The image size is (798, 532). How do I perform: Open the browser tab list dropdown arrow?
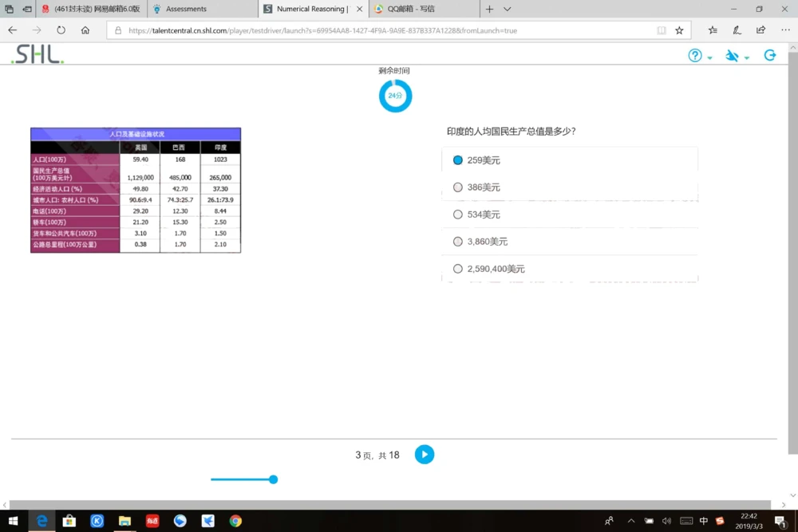[x=508, y=9]
